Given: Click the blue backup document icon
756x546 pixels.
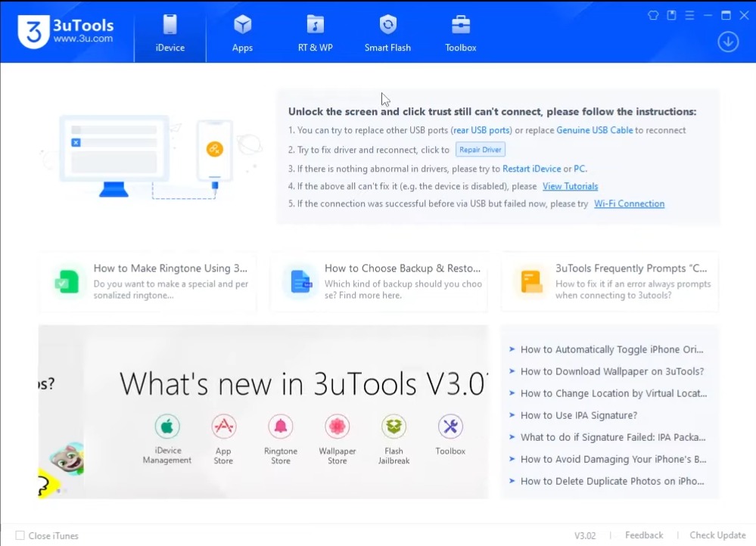Looking at the screenshot, I should tap(301, 282).
